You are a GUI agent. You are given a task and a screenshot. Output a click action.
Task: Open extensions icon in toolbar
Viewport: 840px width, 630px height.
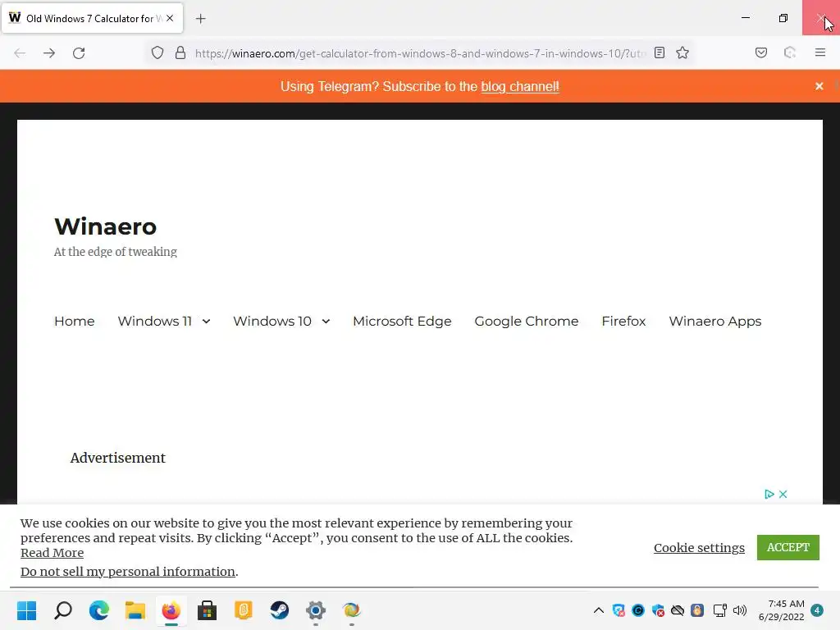coord(790,52)
